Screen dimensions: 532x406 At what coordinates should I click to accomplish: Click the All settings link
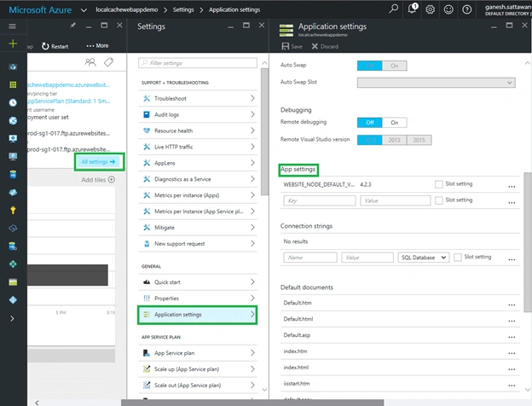(99, 162)
